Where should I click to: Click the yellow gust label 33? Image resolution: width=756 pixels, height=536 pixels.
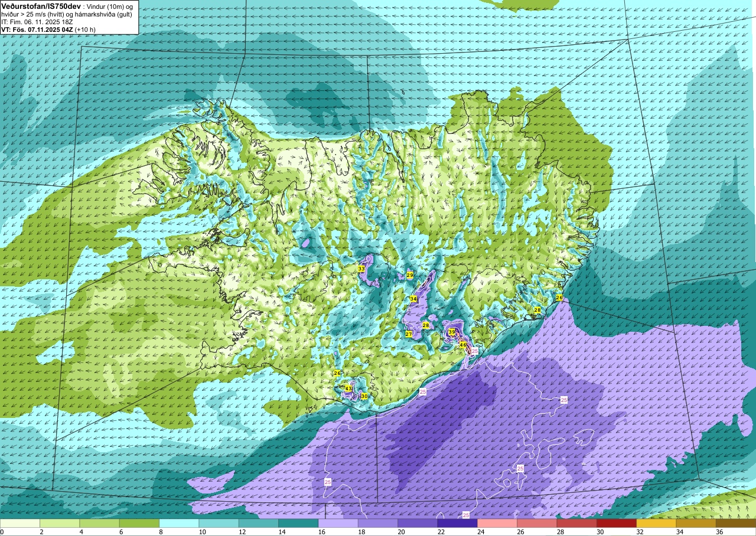[x=361, y=269]
